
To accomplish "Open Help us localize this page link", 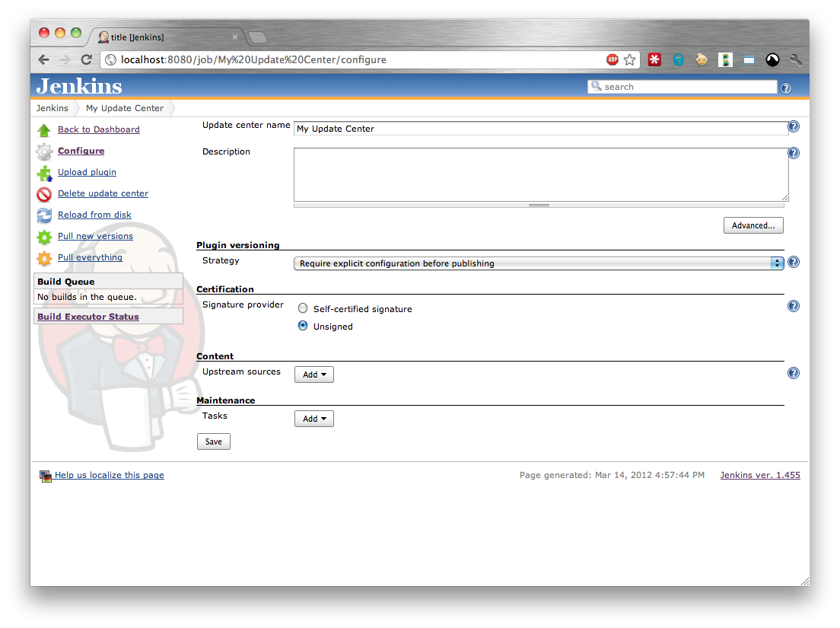I will [x=110, y=475].
